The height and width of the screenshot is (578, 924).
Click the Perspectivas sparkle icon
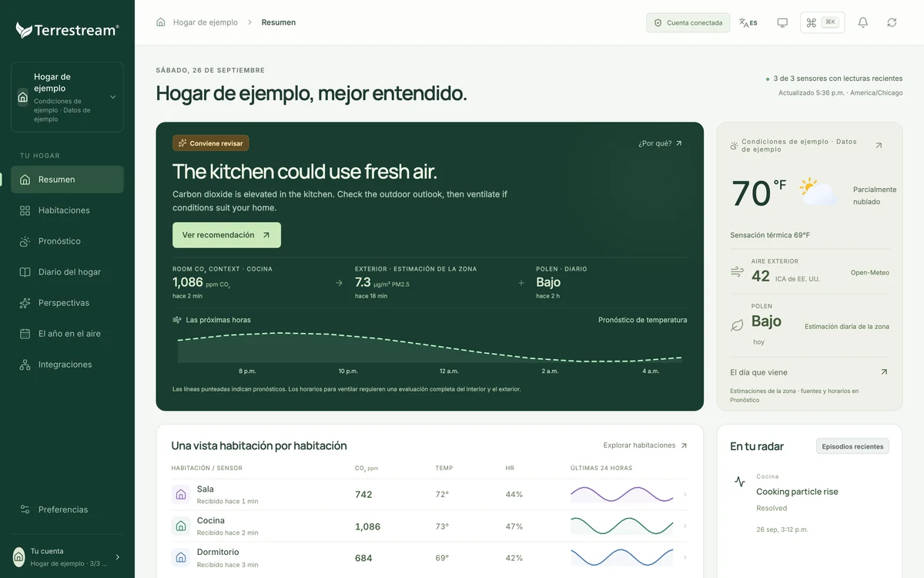click(x=25, y=303)
